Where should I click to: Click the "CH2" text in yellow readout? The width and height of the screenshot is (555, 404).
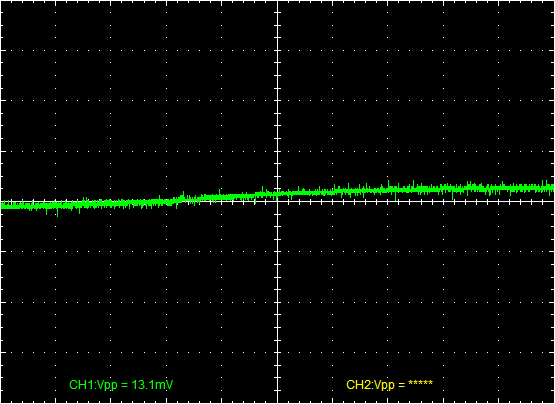(x=356, y=385)
